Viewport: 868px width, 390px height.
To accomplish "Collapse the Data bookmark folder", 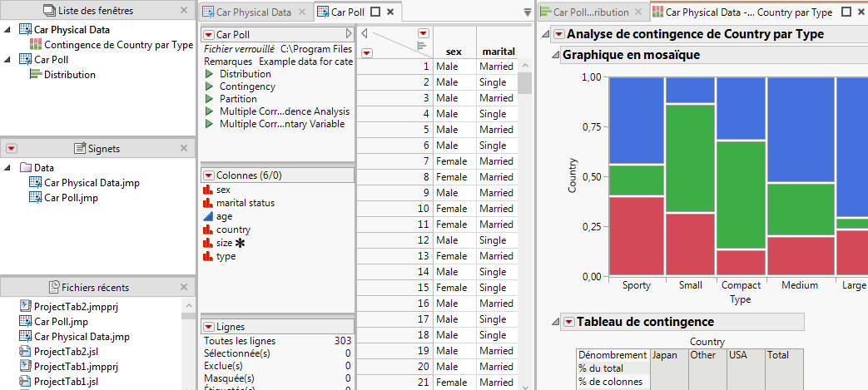I will pyautogui.click(x=7, y=168).
